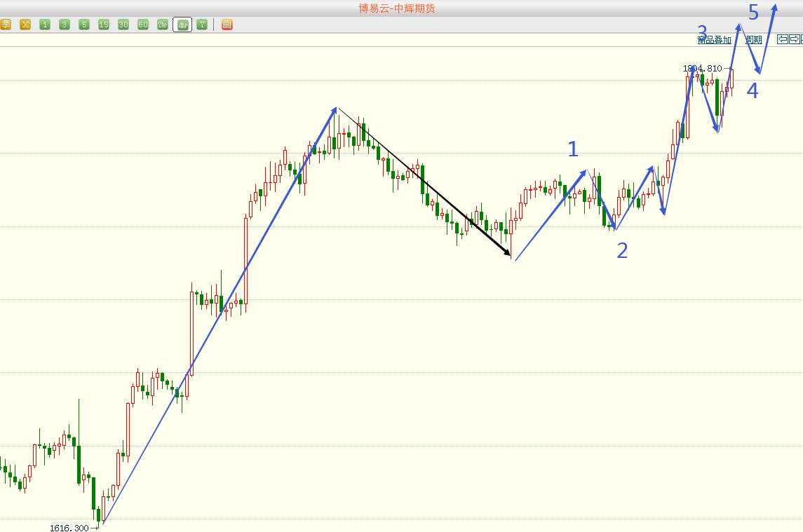Open the 周期 link
Image resolution: width=803 pixels, height=532 pixels.
coord(754,40)
